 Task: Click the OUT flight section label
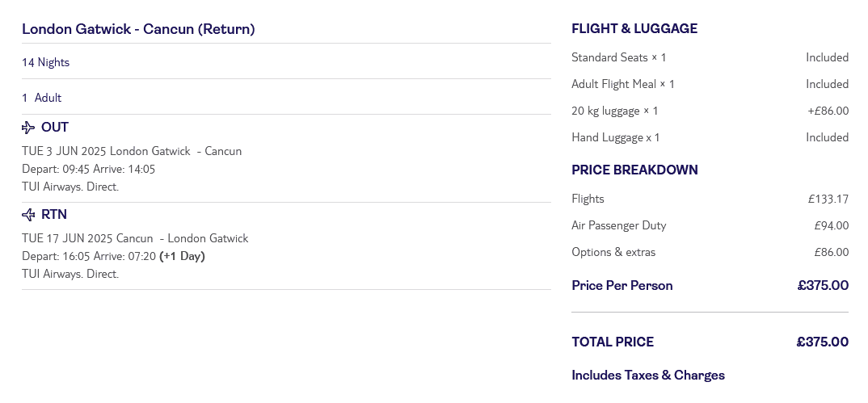55,128
